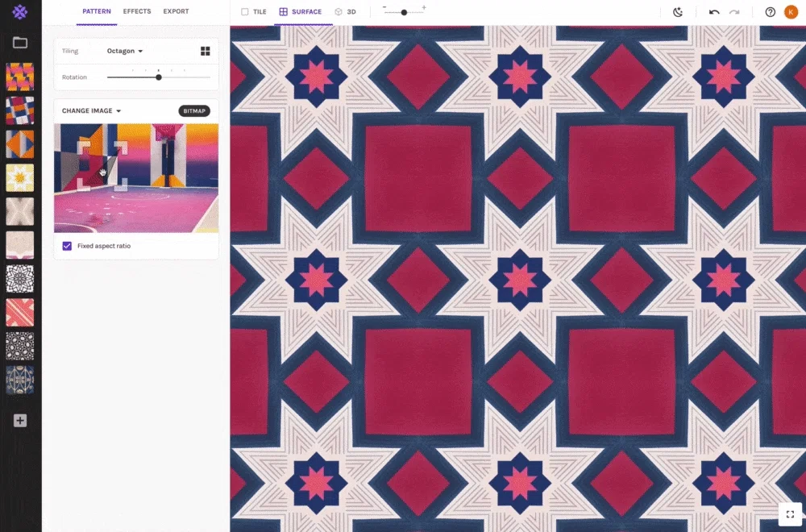The image size is (806, 532).
Task: Select the yellow star pattern thumbnail
Action: [20, 178]
